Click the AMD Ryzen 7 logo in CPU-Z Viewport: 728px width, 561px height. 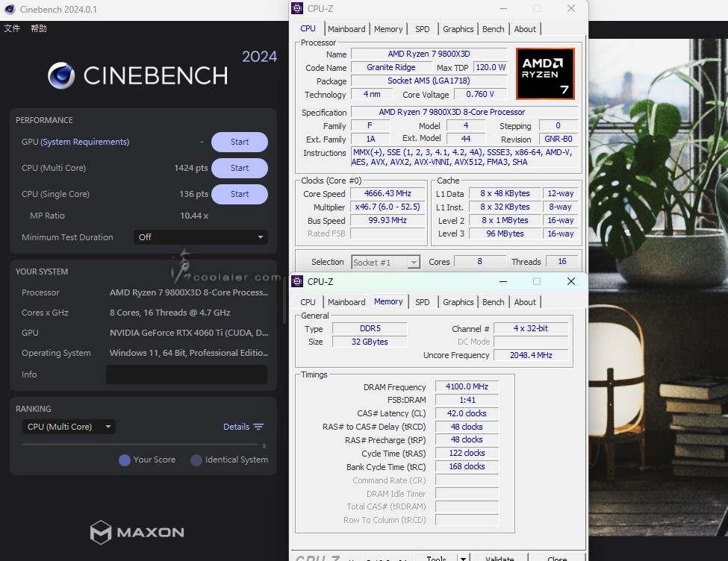(x=545, y=74)
